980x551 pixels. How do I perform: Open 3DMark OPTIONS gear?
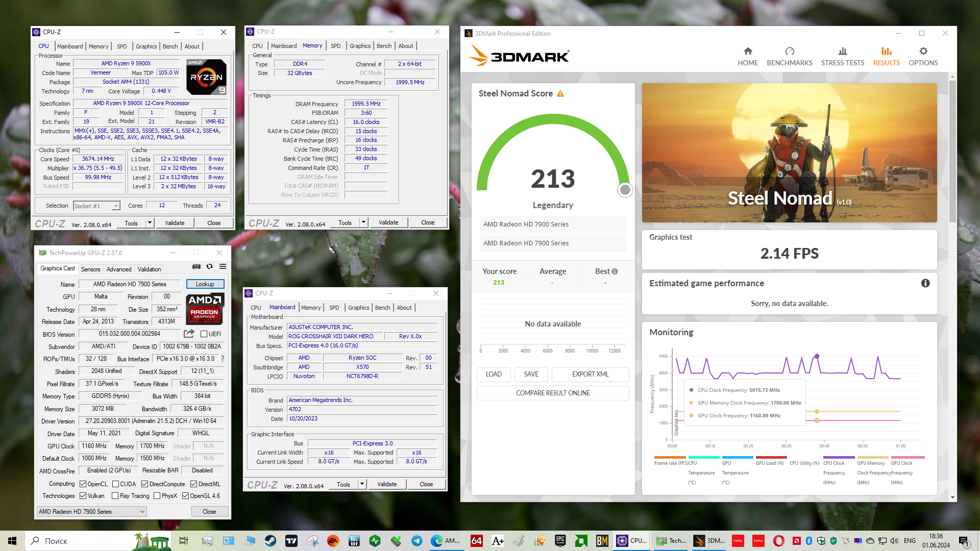[x=923, y=57]
